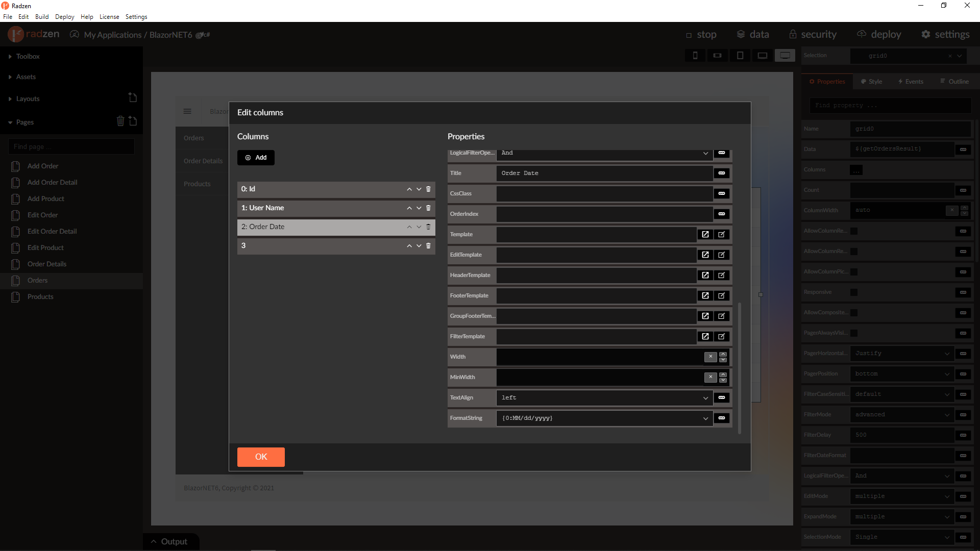Click the HeaderTemplate pop-out icon
980x551 pixels.
(x=705, y=275)
